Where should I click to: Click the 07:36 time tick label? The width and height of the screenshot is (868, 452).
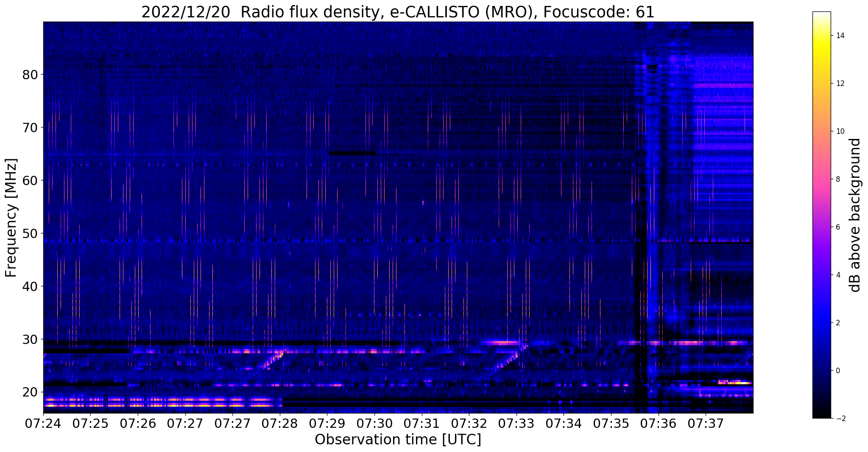point(659,423)
